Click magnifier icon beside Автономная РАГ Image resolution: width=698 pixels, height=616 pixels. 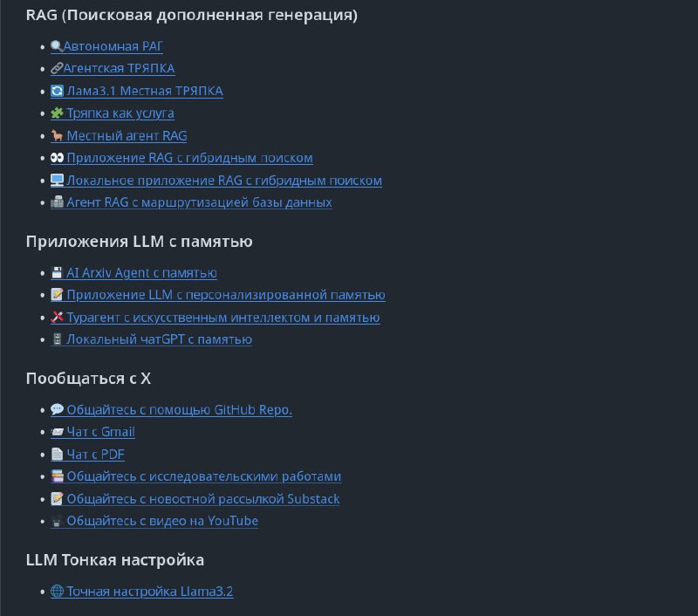[57, 46]
